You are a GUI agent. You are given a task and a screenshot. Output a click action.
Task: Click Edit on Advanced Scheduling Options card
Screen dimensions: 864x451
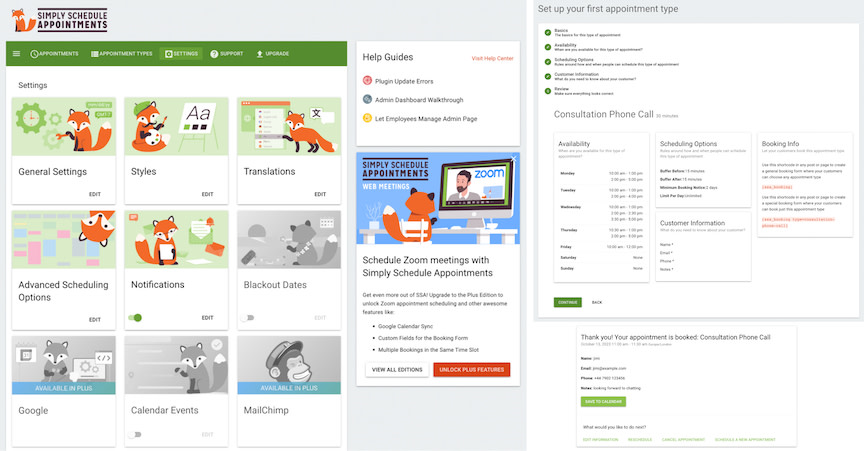95,319
